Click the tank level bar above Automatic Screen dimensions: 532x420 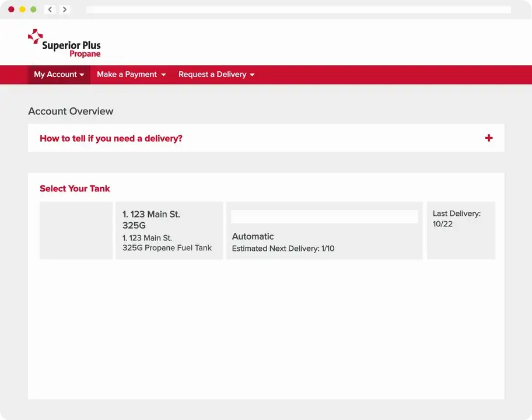click(x=324, y=216)
